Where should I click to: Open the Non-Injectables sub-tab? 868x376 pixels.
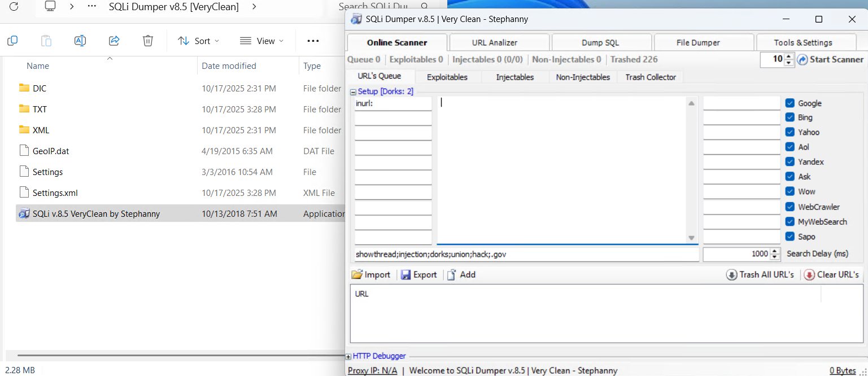click(x=583, y=77)
